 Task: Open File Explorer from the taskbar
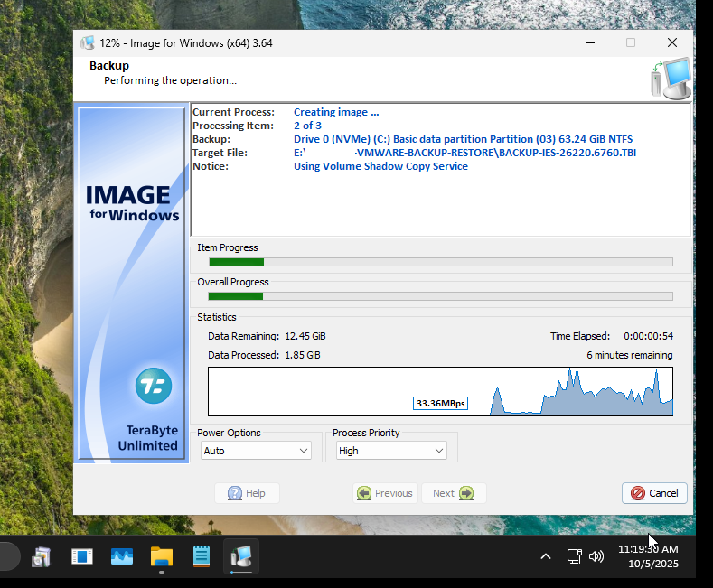(162, 556)
